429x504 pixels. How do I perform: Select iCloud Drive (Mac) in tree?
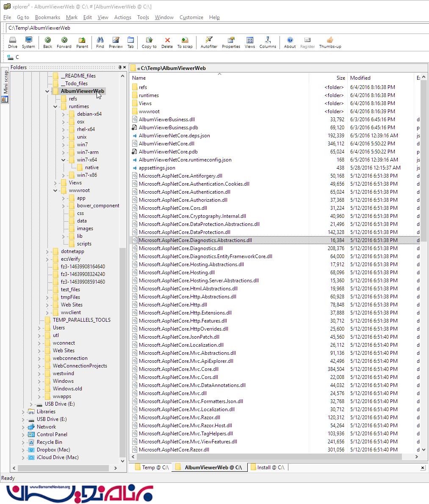tap(58, 457)
